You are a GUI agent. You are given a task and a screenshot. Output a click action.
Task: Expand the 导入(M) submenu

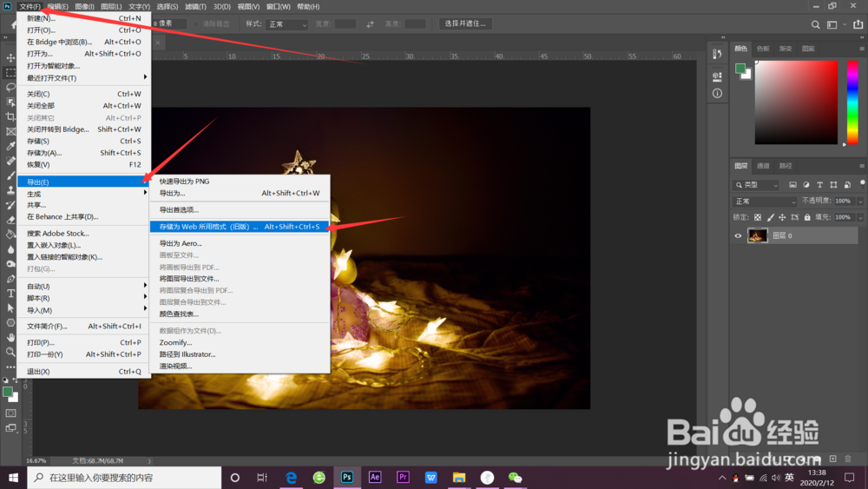coord(83,310)
